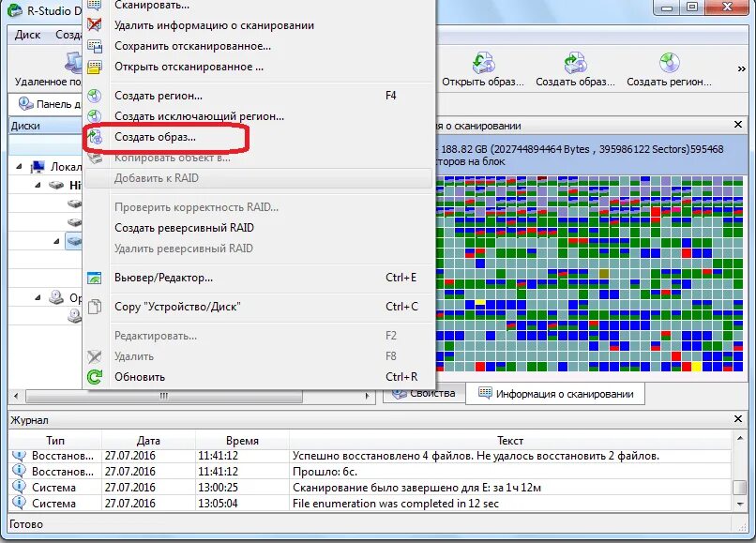
Task: Select log row "File enumeration was completed"
Action: point(370,504)
